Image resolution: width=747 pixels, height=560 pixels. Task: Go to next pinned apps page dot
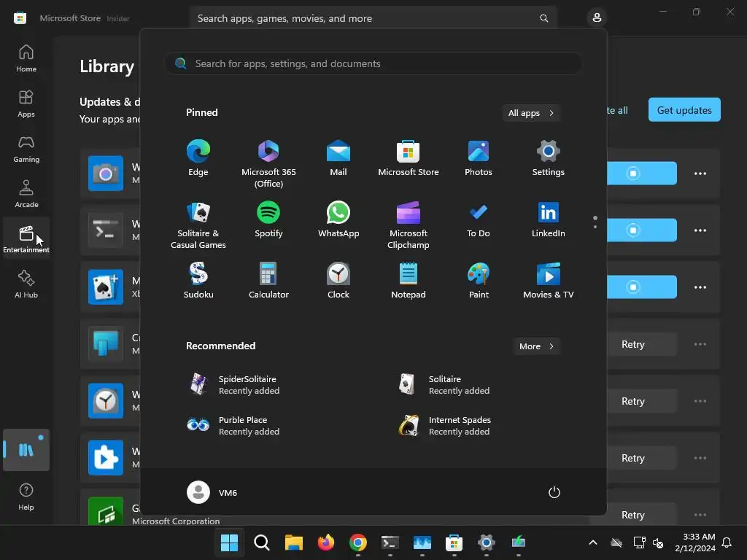(x=595, y=227)
